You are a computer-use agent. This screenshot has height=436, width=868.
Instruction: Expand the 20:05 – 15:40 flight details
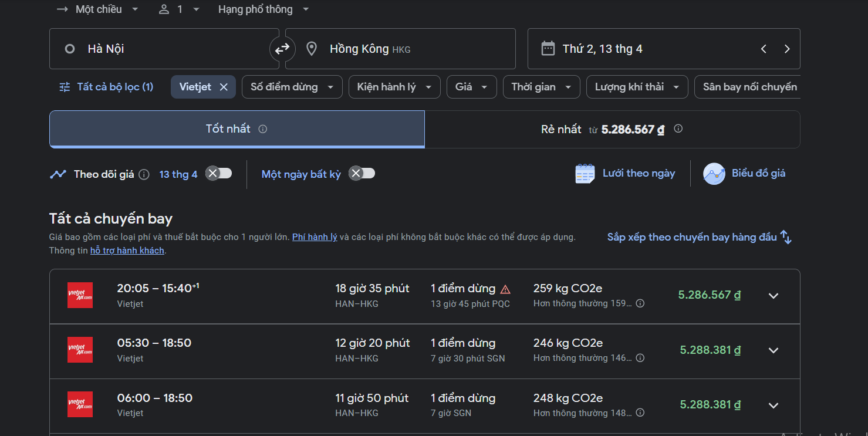point(774,296)
